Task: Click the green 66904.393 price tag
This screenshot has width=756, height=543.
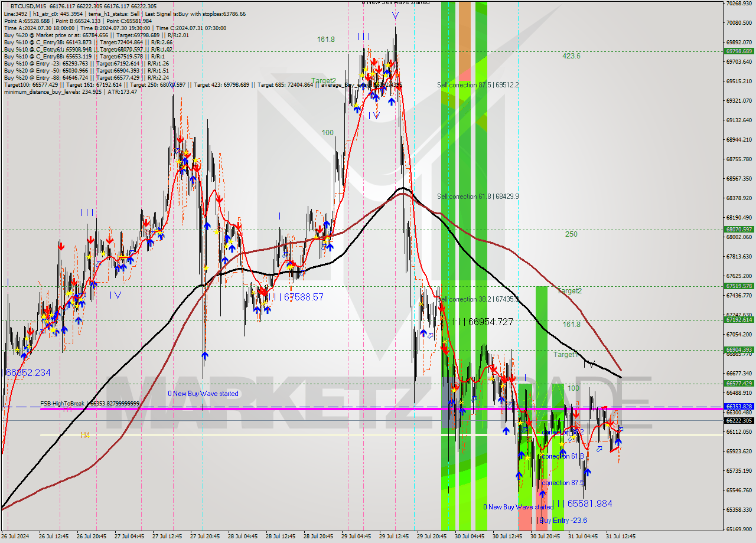Action: [738, 350]
